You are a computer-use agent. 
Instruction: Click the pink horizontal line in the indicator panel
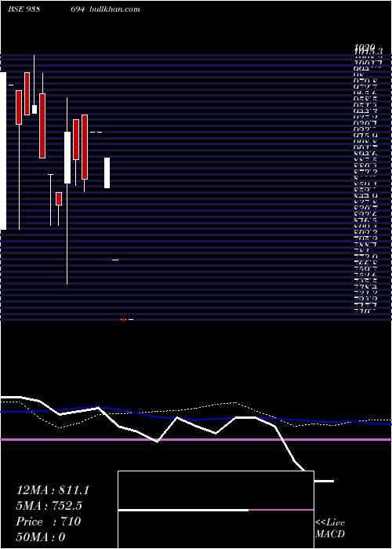pyautogui.click(x=196, y=439)
